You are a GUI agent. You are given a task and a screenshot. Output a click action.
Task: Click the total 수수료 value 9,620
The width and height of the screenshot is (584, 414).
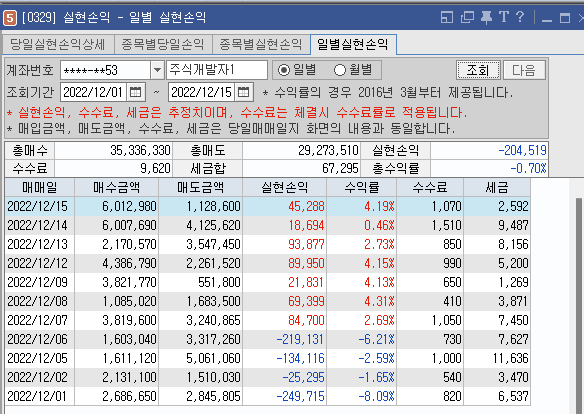[x=155, y=168]
